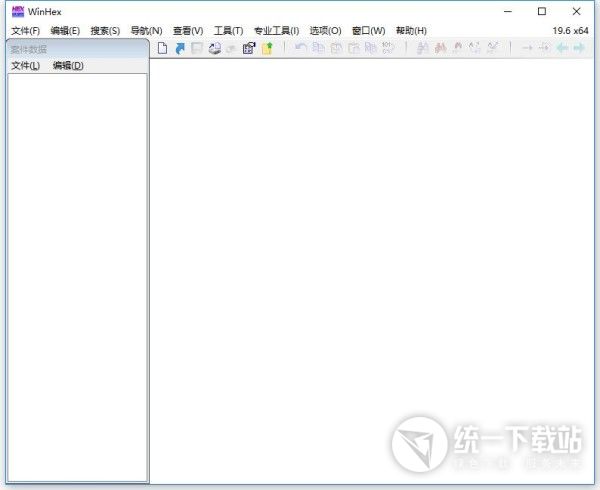Click the 101 Modify Data icon

click(x=387, y=48)
